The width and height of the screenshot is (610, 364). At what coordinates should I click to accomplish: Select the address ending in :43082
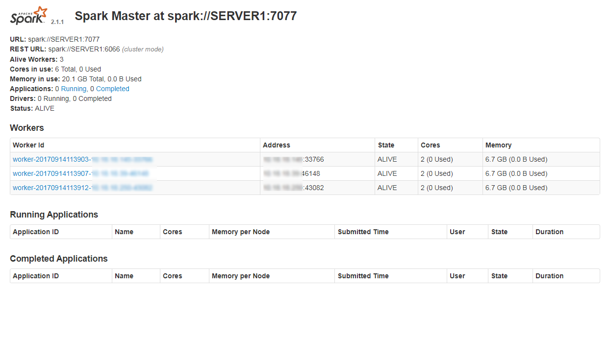point(293,188)
